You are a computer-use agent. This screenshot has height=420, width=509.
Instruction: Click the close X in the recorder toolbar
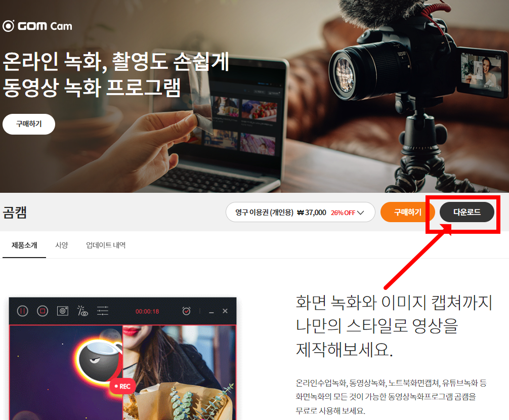(x=225, y=311)
